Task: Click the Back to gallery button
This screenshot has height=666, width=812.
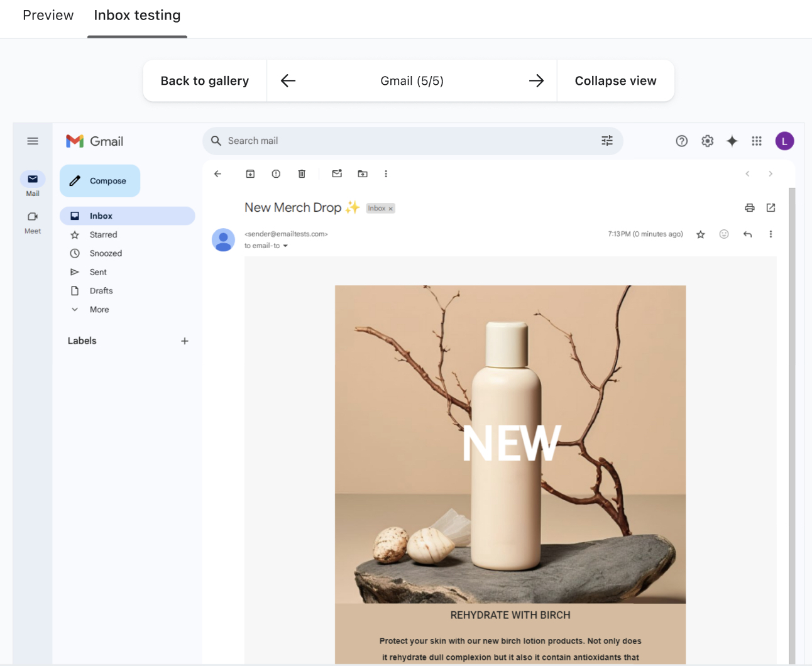Action: (x=204, y=80)
